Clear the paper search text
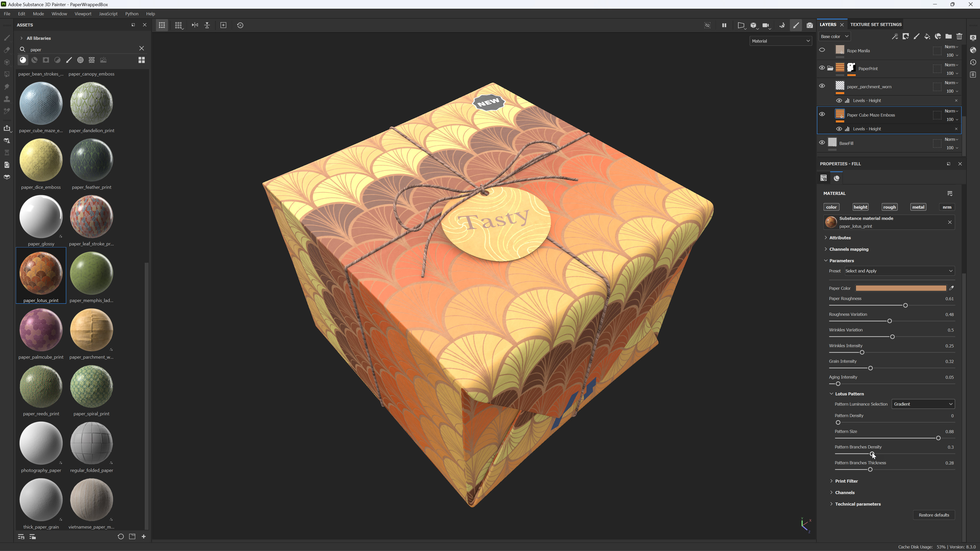This screenshot has width=980, height=551. point(142,49)
